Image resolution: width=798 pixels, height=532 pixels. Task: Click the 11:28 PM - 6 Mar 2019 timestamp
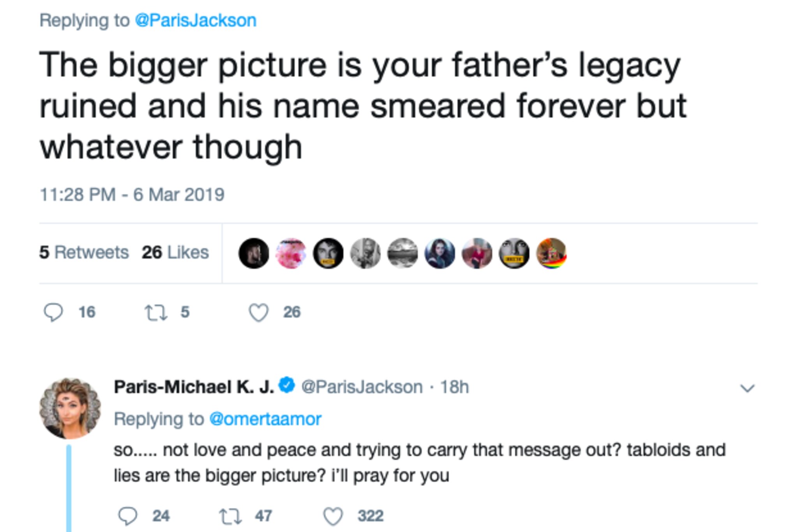coord(132,195)
